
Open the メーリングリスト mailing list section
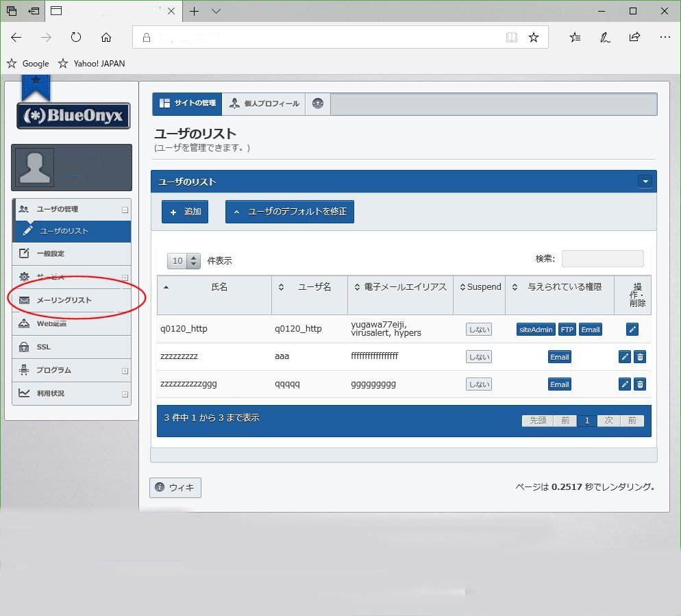[64, 300]
